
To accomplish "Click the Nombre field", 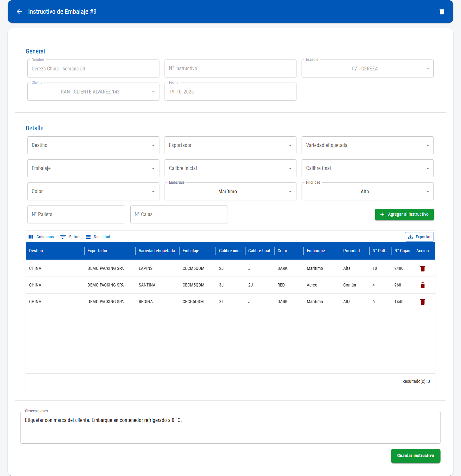I will tap(93, 69).
